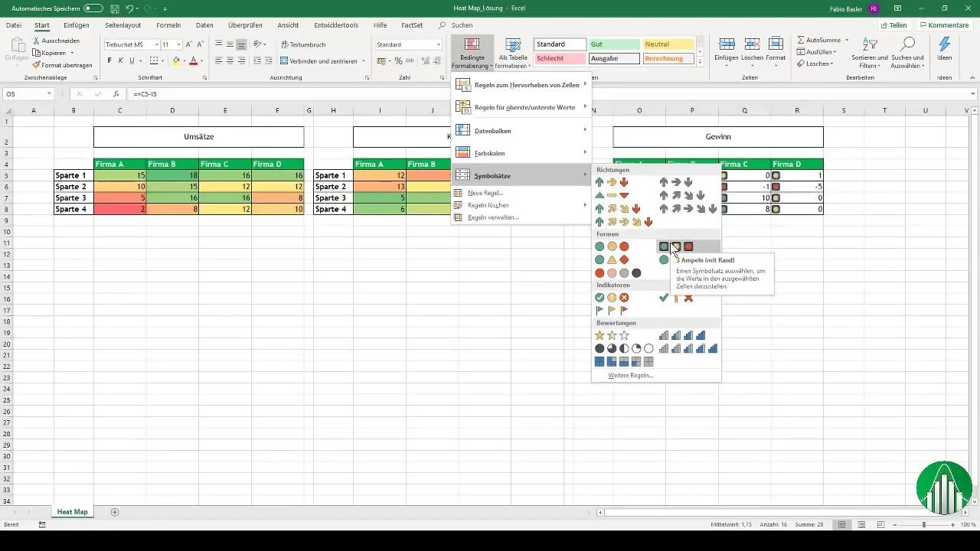Image resolution: width=980 pixels, height=551 pixels.
Task: Click the Format übertragen painter
Action: (62, 65)
